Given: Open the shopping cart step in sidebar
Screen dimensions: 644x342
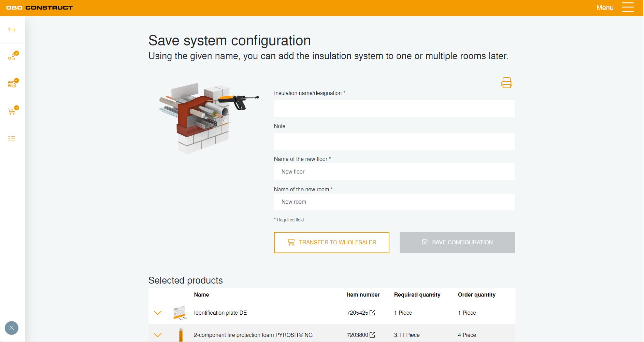Looking at the screenshot, I should pyautogui.click(x=12, y=111).
